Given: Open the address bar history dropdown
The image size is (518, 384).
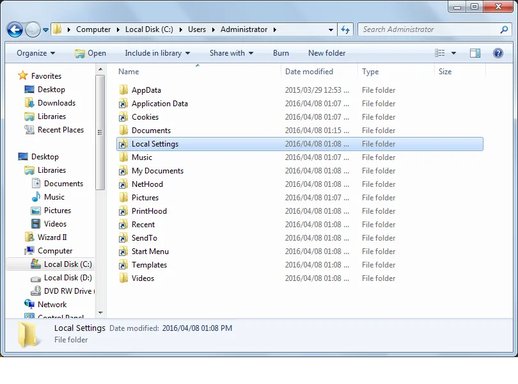Looking at the screenshot, I should 330,30.
